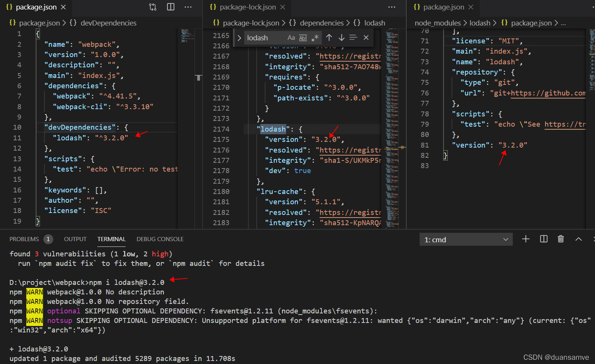Create a new terminal with plus icon
The width and height of the screenshot is (595, 364).
[526, 239]
